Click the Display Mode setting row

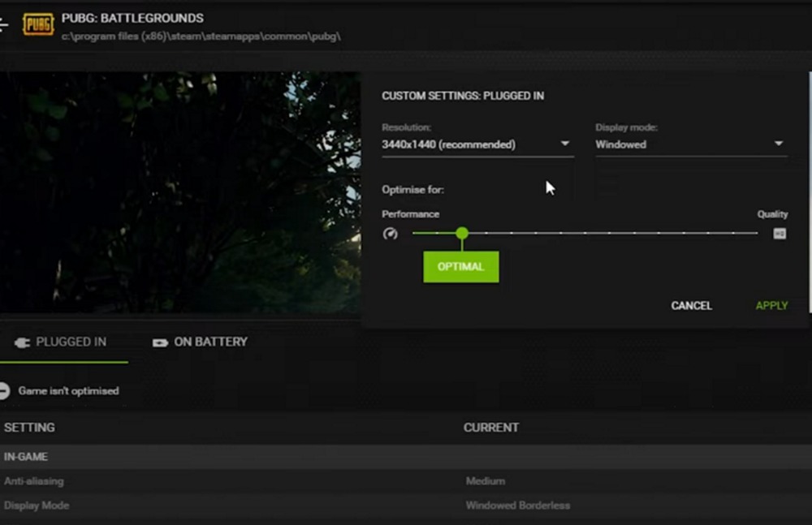[406, 506]
